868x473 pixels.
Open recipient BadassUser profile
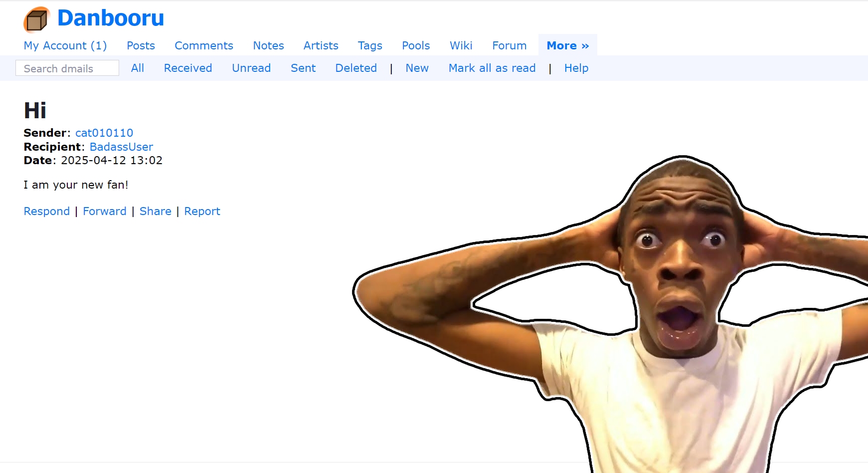[x=121, y=147]
